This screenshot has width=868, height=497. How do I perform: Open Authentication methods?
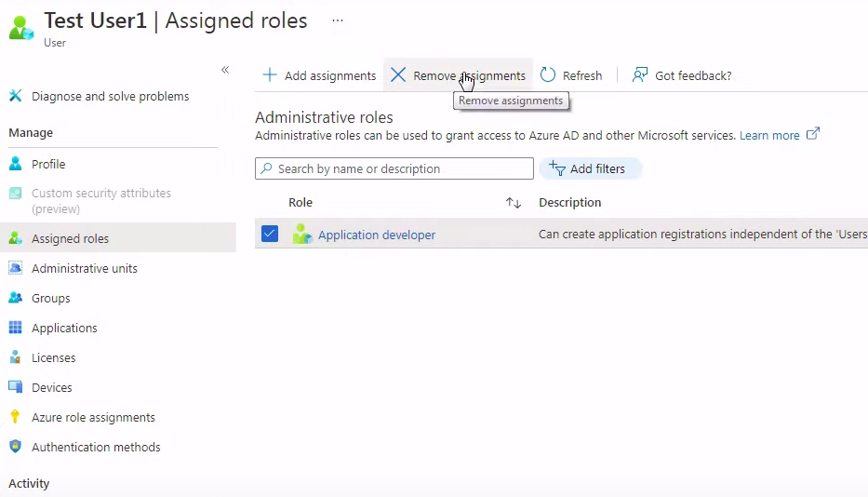tap(96, 447)
